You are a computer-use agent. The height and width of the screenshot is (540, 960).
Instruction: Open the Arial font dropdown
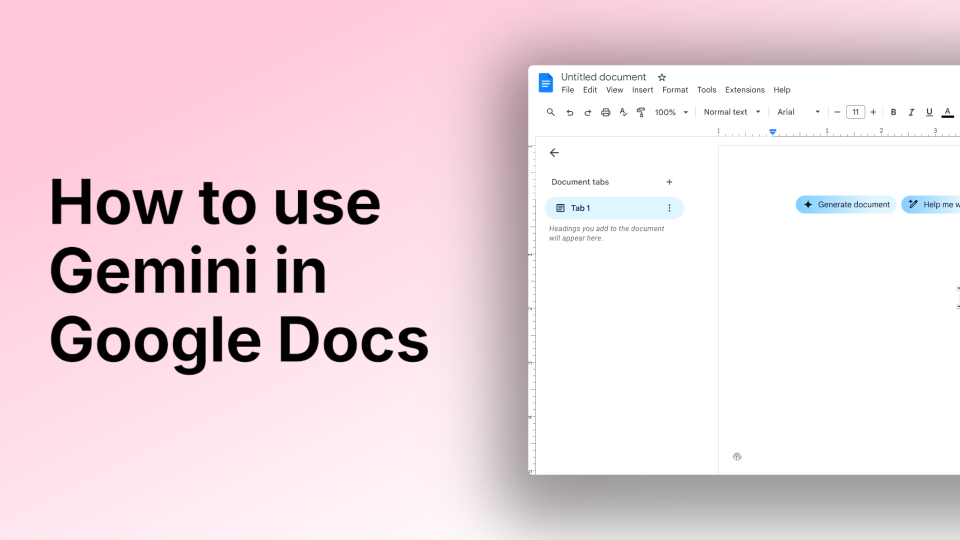tap(798, 112)
